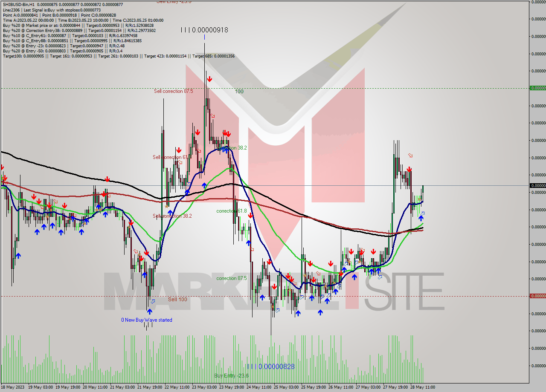Viewport: 546px width, 392px height.
Task: Click the SHIBUSD-Bin,H1 symbol title
Action: 19,4
